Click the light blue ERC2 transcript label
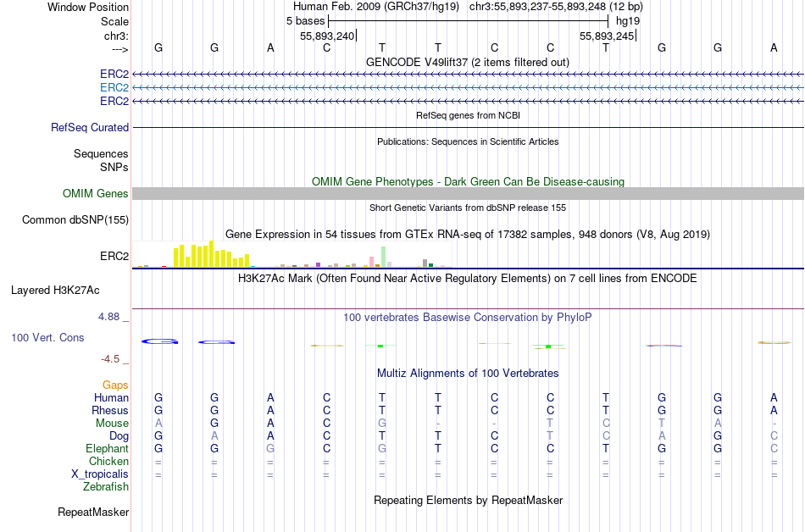This screenshot has width=805, height=532. point(114,88)
